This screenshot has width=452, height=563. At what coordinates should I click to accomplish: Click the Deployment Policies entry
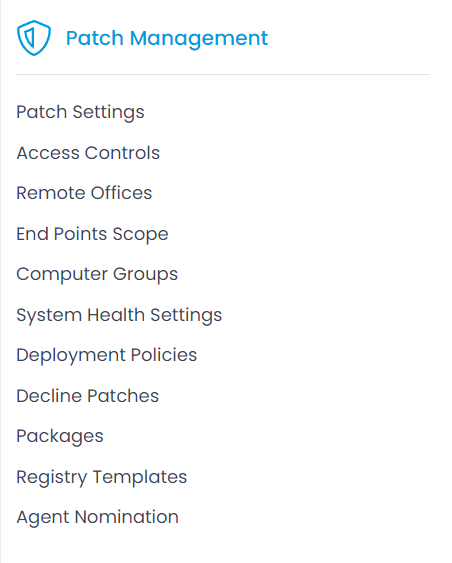(x=107, y=355)
